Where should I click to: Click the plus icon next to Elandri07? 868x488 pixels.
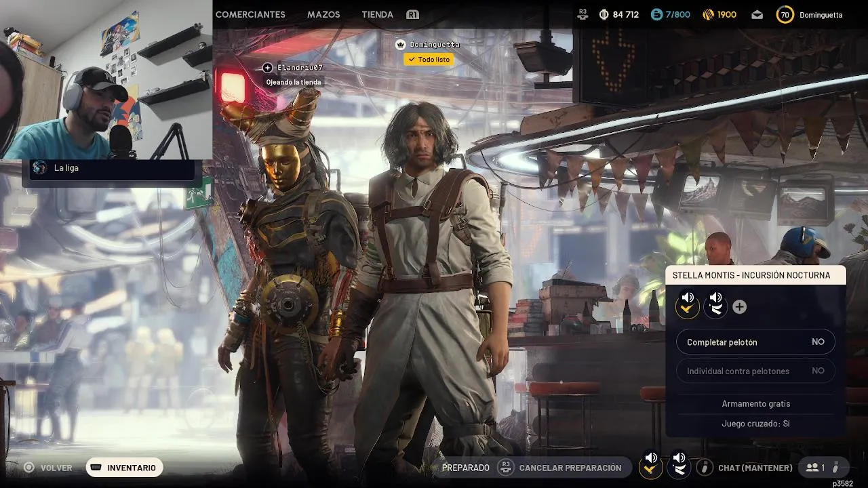click(267, 68)
